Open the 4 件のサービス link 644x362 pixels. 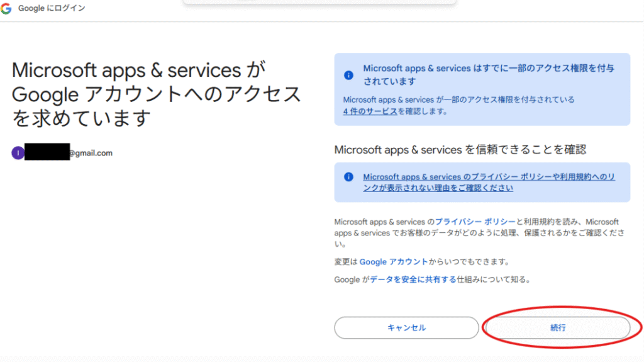tap(370, 111)
